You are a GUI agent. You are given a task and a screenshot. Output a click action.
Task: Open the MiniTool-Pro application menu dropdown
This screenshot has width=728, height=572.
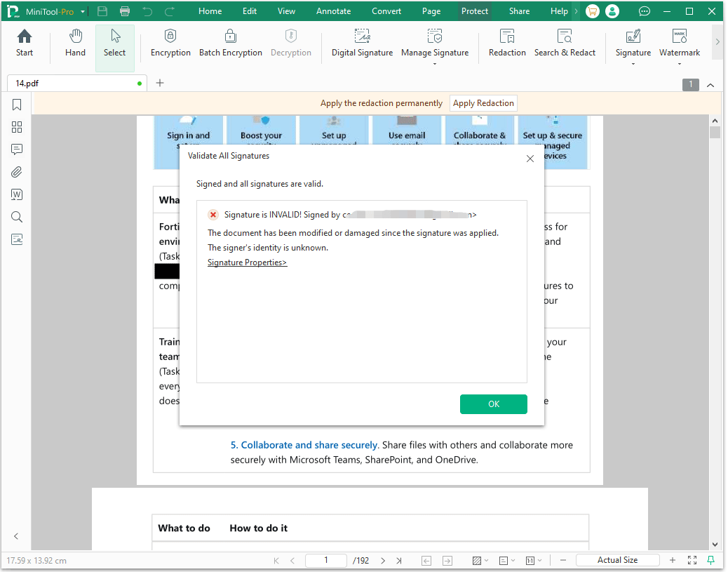pyautogui.click(x=83, y=12)
